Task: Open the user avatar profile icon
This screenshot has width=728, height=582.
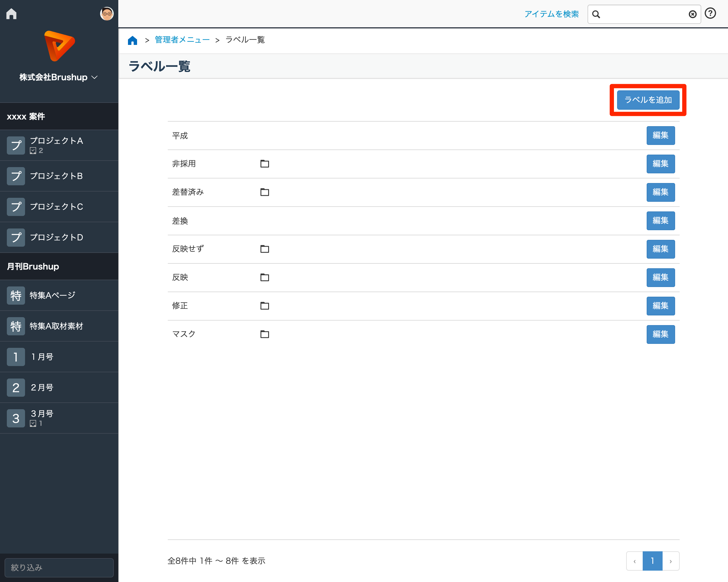Action: click(x=107, y=14)
